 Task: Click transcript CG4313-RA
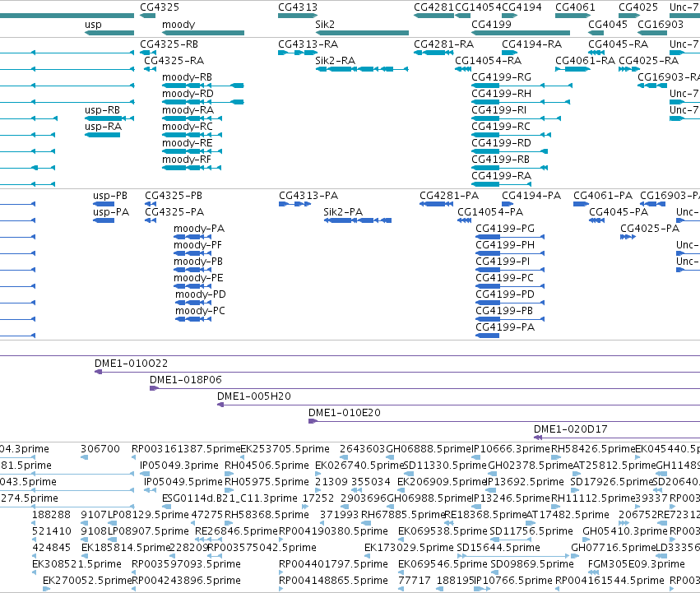point(308,44)
